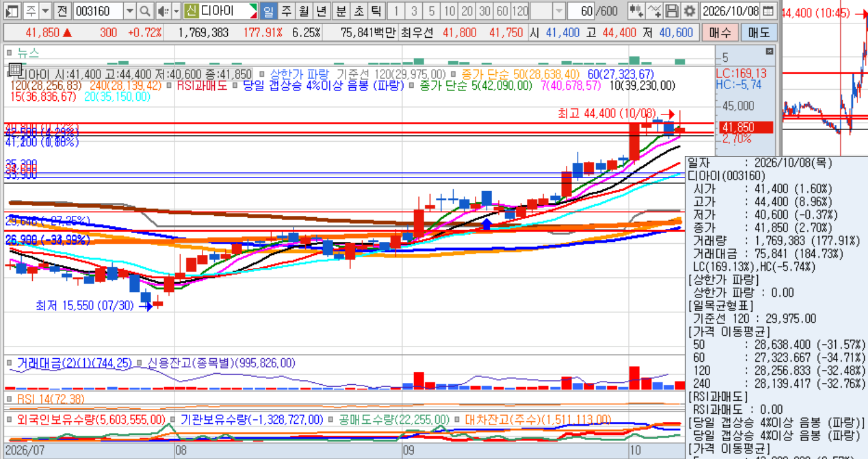868x459 pixels.
Task: Open dropdown next to 주 selector
Action: point(45,11)
